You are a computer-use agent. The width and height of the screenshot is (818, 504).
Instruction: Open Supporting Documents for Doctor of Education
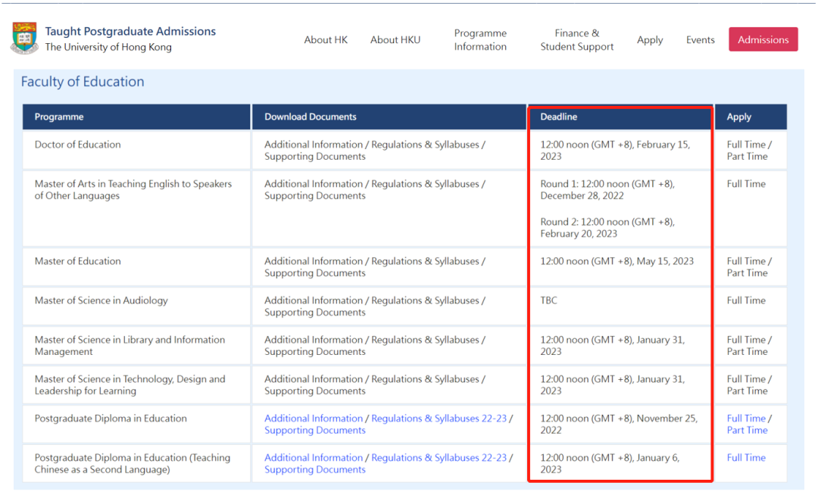pos(315,157)
